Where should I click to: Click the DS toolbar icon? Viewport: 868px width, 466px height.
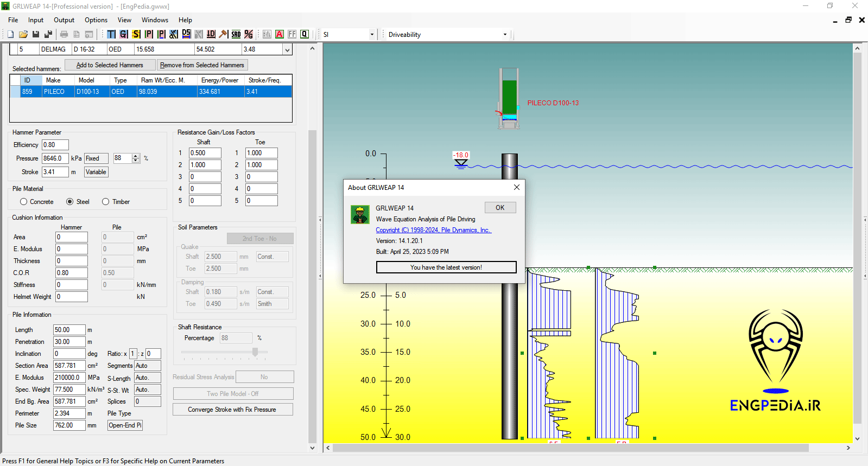[x=186, y=34]
